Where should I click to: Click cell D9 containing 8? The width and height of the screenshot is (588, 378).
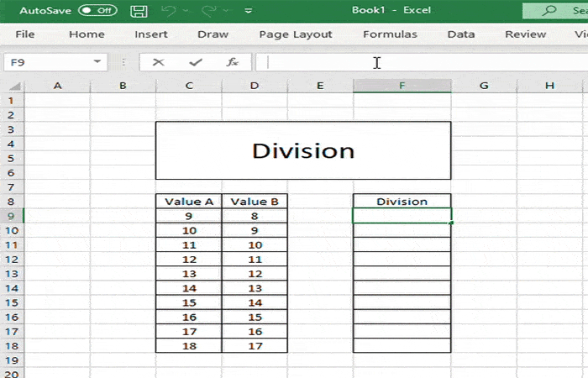(x=255, y=216)
